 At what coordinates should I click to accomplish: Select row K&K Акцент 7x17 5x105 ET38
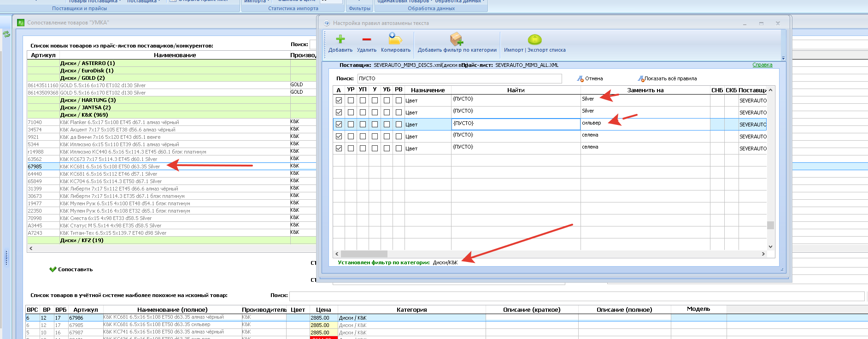[x=171, y=130]
